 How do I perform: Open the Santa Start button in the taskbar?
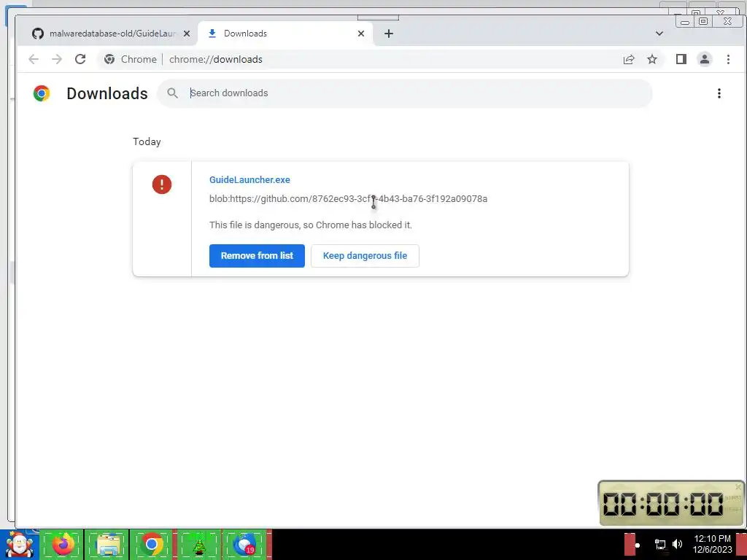pyautogui.click(x=19, y=544)
